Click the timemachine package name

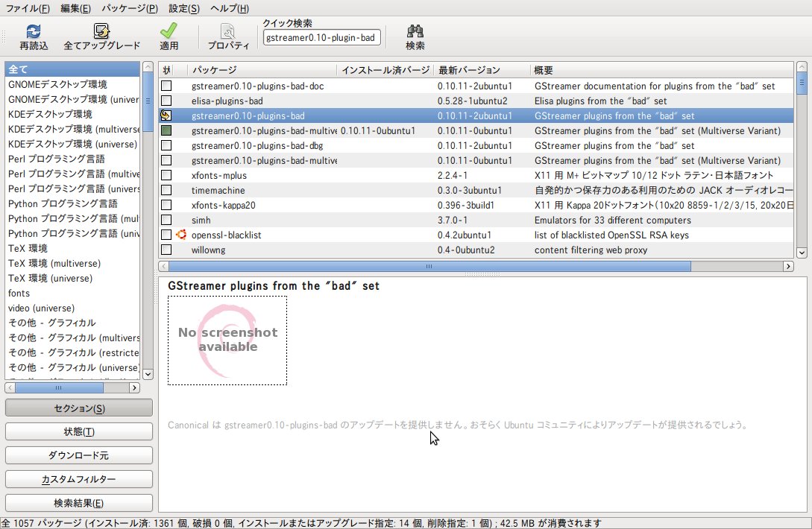(x=218, y=191)
